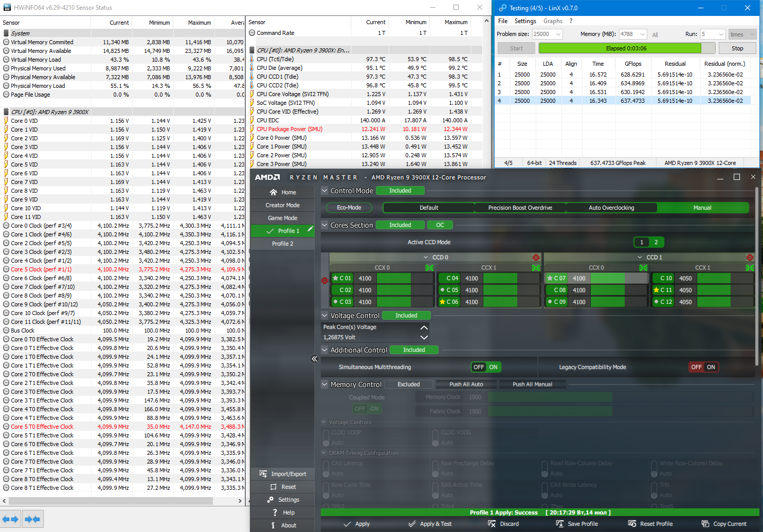Click the lightning icon beside CPU Package Power (SMU)

252,129
